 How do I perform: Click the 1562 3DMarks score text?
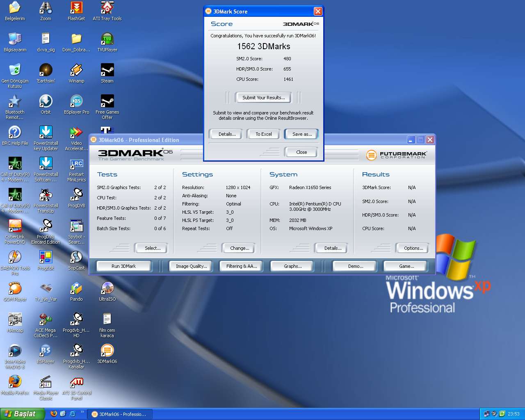pyautogui.click(x=264, y=46)
